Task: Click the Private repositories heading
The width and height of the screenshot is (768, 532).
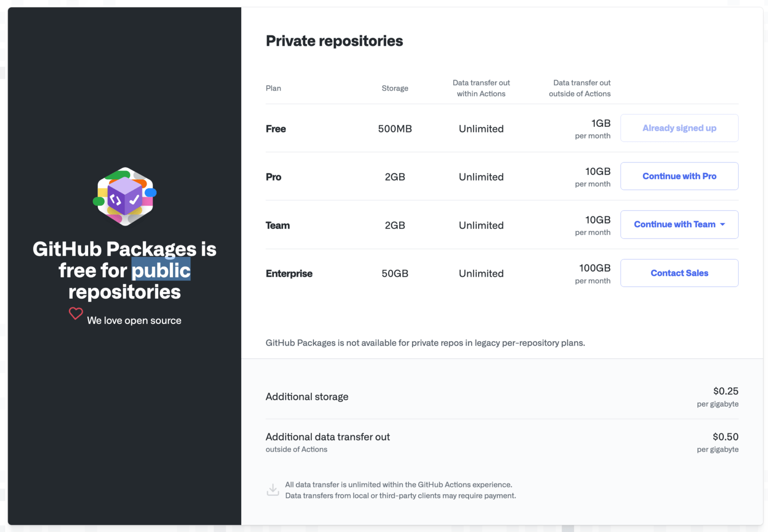Action: click(334, 41)
